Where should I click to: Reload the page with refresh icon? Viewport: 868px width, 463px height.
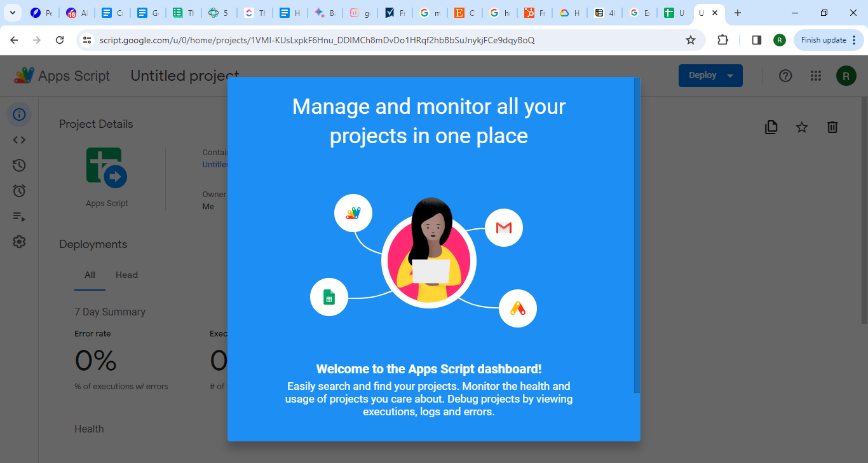60,40
